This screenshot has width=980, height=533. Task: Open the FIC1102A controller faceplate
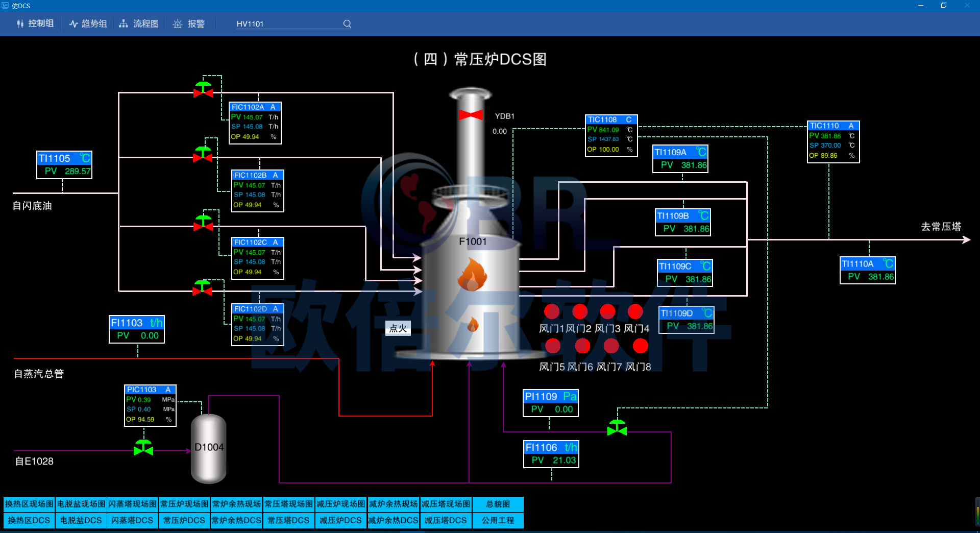click(x=255, y=123)
